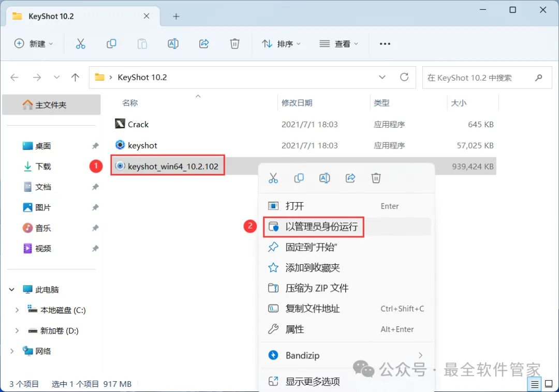Go up one folder level

tap(75, 77)
